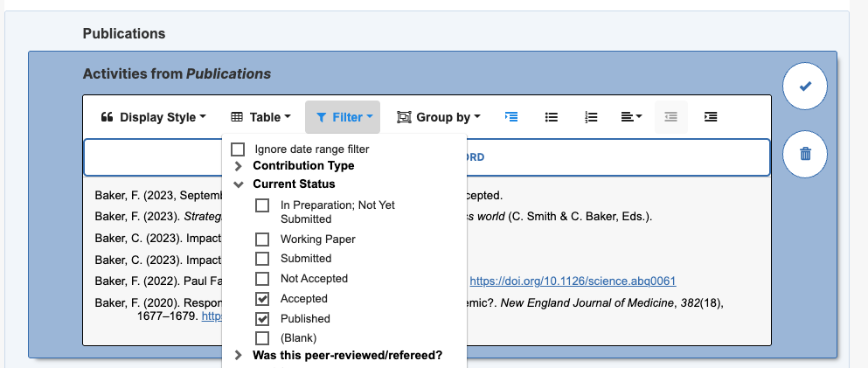
Task: Apply numbered list formatting
Action: click(591, 117)
